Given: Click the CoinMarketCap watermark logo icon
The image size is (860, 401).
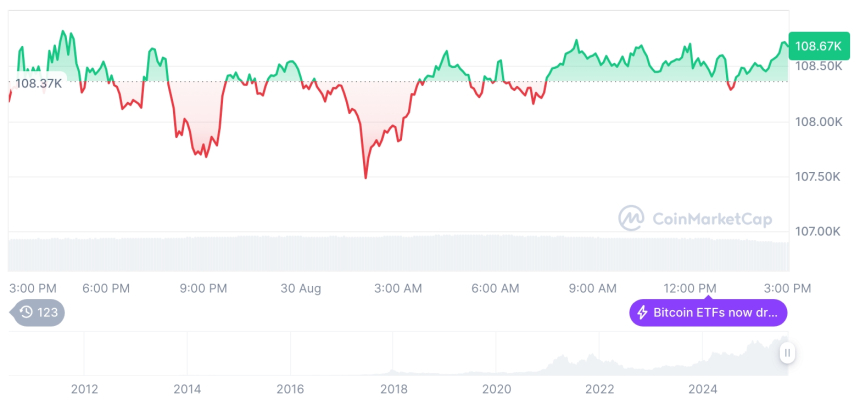Looking at the screenshot, I should pyautogui.click(x=631, y=217).
